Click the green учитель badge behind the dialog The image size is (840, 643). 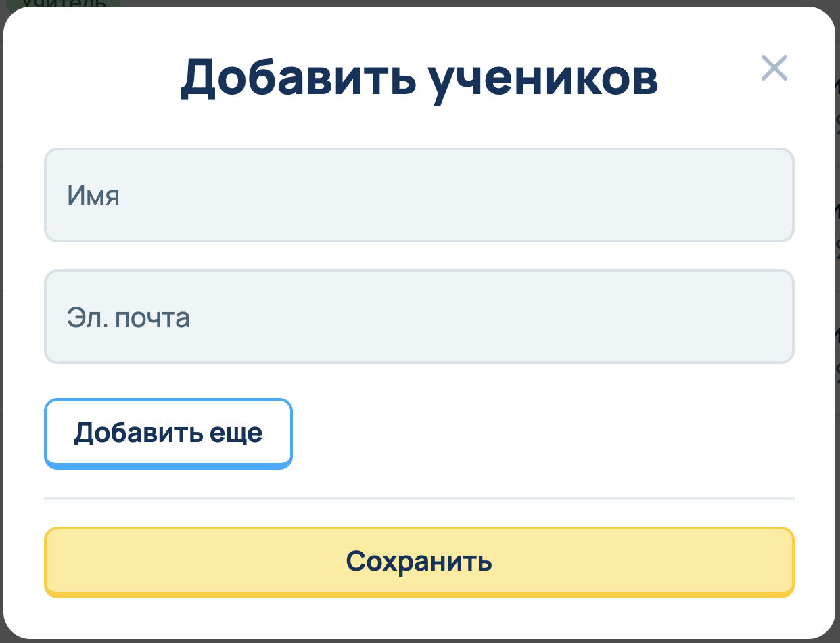[64, 3]
